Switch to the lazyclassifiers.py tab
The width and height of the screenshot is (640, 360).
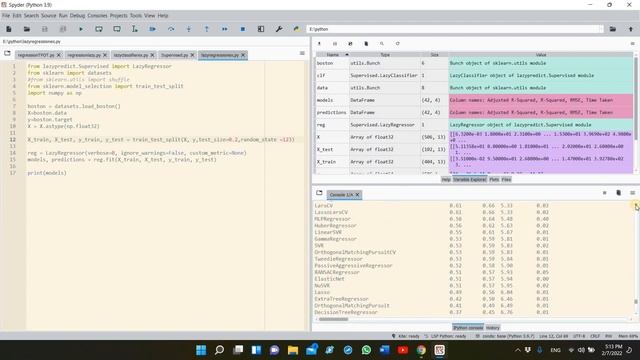[131, 55]
